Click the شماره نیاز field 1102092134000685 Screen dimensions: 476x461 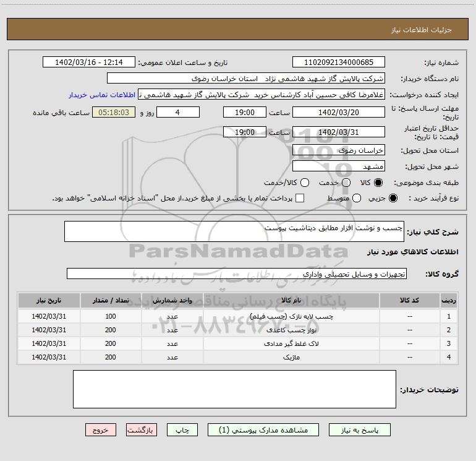pos(339,62)
